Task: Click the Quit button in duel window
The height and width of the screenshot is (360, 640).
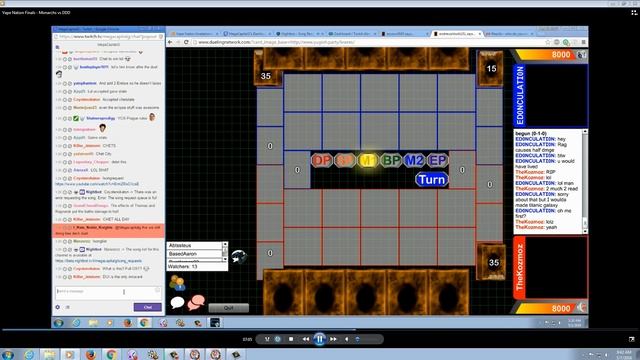Action: tap(229, 308)
